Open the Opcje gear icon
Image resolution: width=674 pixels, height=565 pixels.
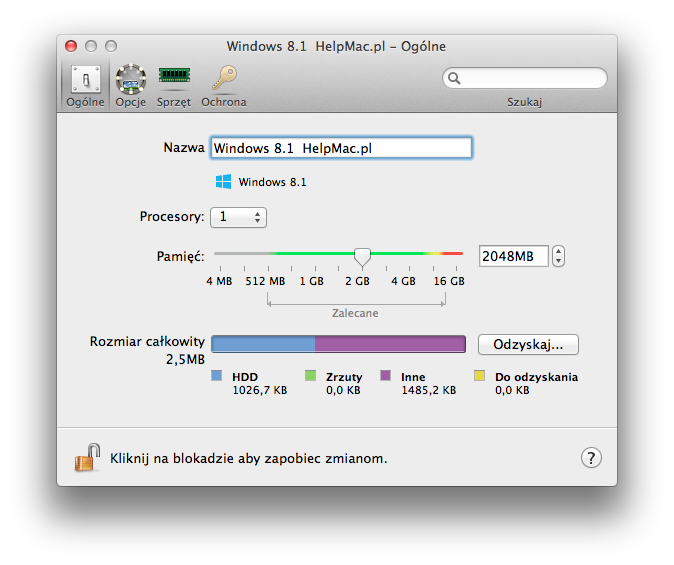pos(129,80)
